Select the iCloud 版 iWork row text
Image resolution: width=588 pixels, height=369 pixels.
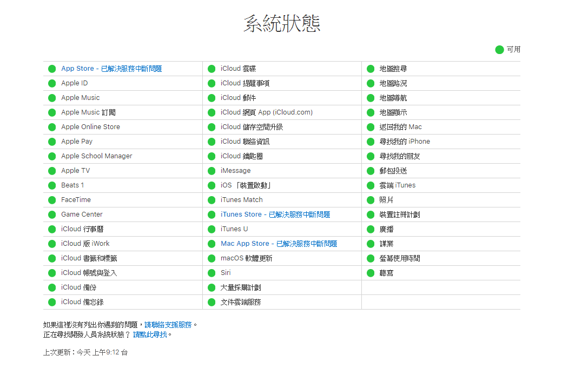point(85,244)
